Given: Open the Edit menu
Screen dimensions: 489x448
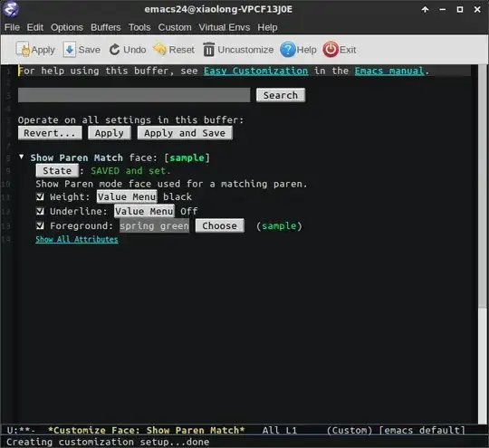Looking at the screenshot, I should coord(35,27).
